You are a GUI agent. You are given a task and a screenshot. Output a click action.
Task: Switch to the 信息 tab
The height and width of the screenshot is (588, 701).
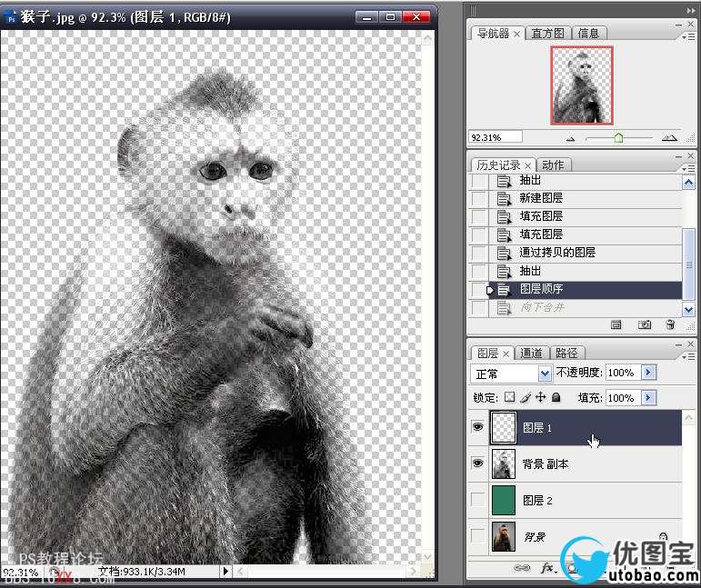(588, 34)
